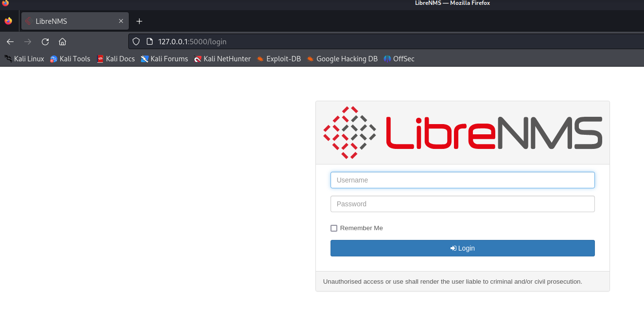Open the Kali Docs bookmark

[116, 59]
